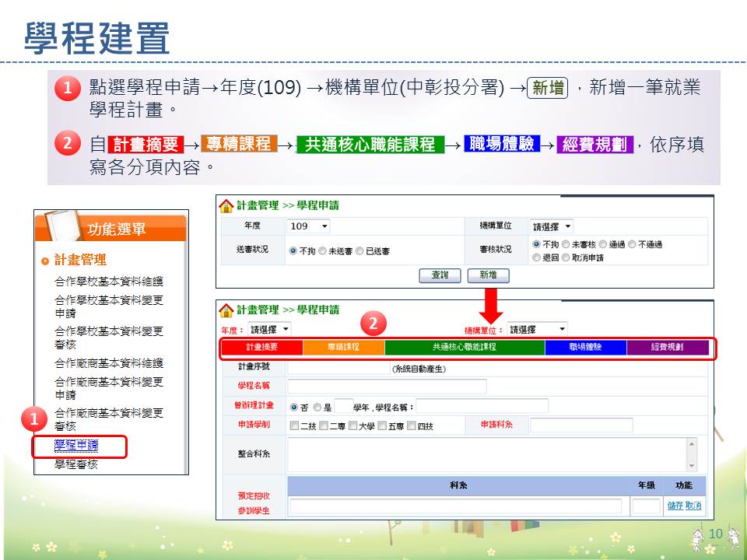Click the orange bullet icon next to 計畫管理
The image size is (747, 560).
pyautogui.click(x=45, y=261)
